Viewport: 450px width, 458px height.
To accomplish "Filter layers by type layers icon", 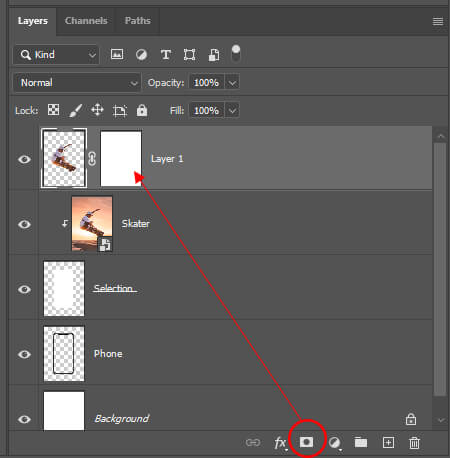I will (166, 54).
